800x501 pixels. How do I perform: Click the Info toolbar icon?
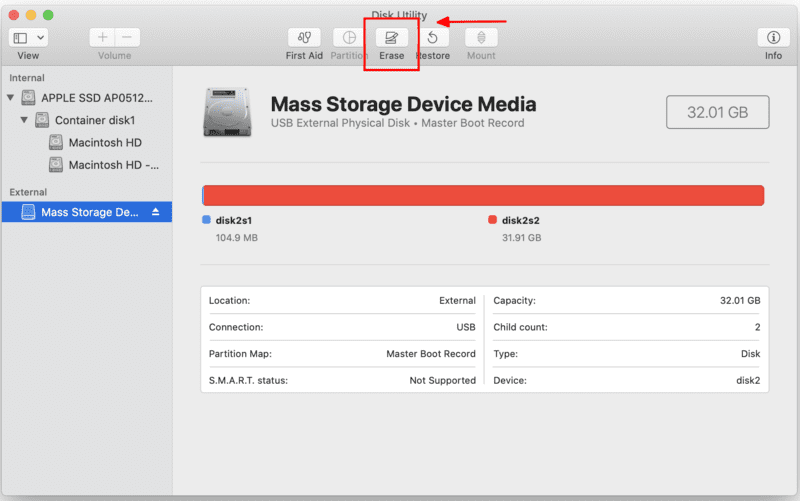click(x=773, y=37)
